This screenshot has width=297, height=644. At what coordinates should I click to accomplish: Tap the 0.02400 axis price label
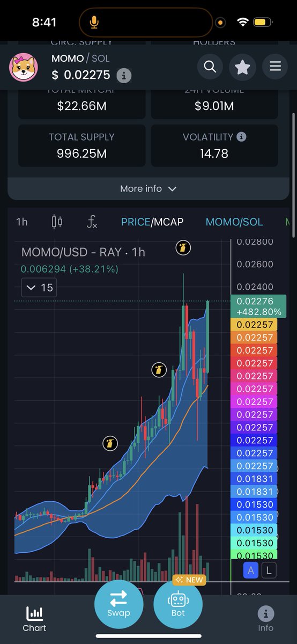[255, 288]
